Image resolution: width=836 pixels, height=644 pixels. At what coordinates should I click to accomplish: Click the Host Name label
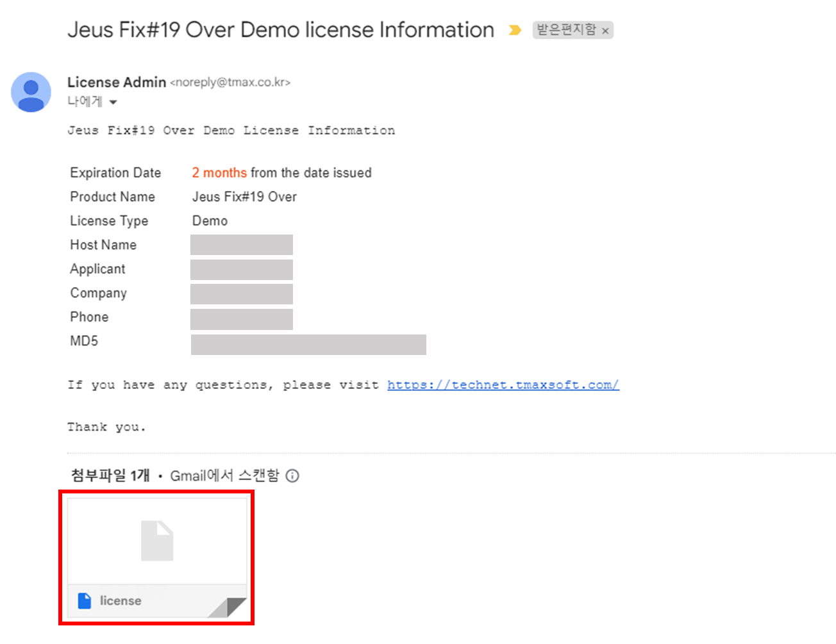[x=103, y=245]
